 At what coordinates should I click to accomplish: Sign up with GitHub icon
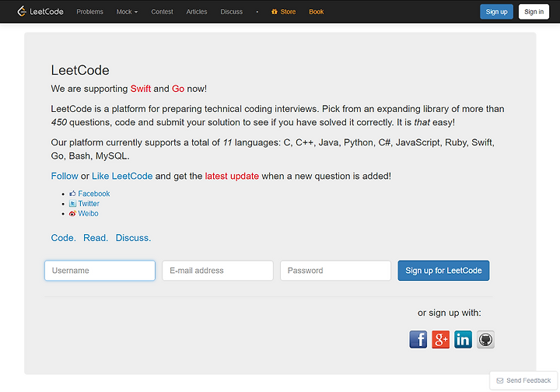click(485, 339)
